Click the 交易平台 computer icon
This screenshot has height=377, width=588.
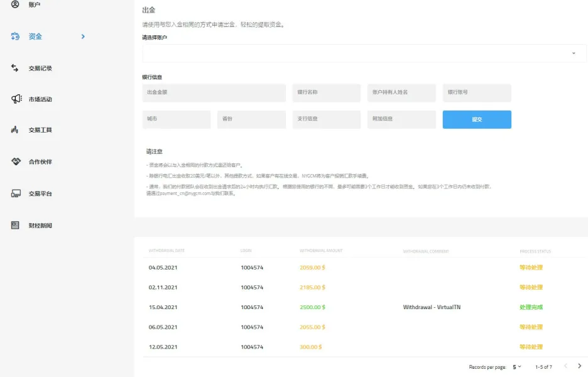coord(16,194)
